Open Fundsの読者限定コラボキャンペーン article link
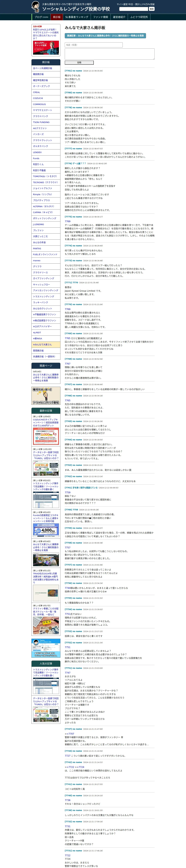The image size is (186, 868). pyautogui.click(x=46, y=518)
